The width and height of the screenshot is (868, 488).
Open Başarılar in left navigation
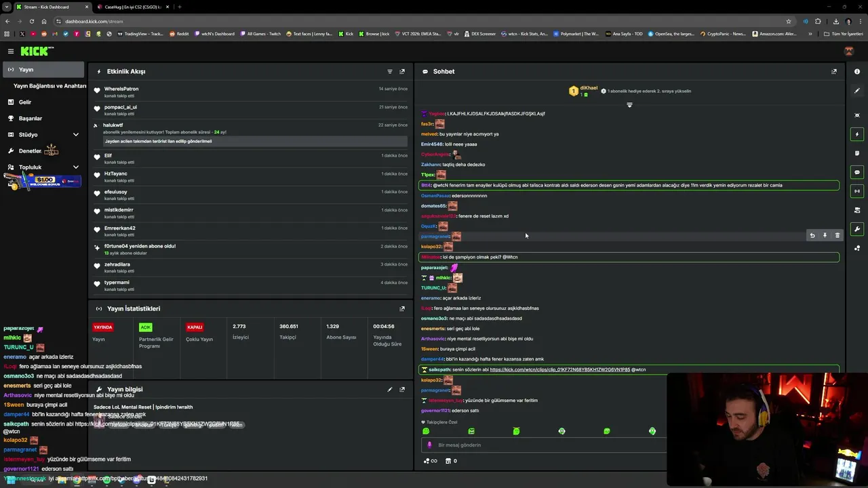tap(31, 118)
